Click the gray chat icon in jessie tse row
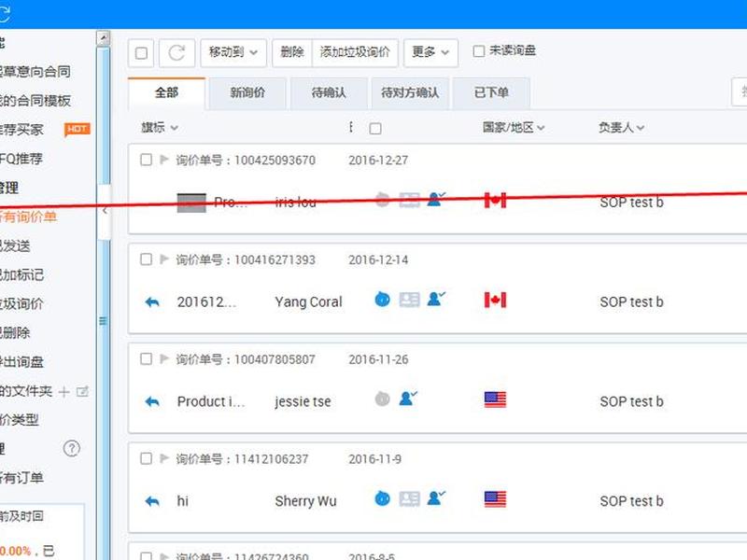The height and width of the screenshot is (560, 747). click(382, 399)
